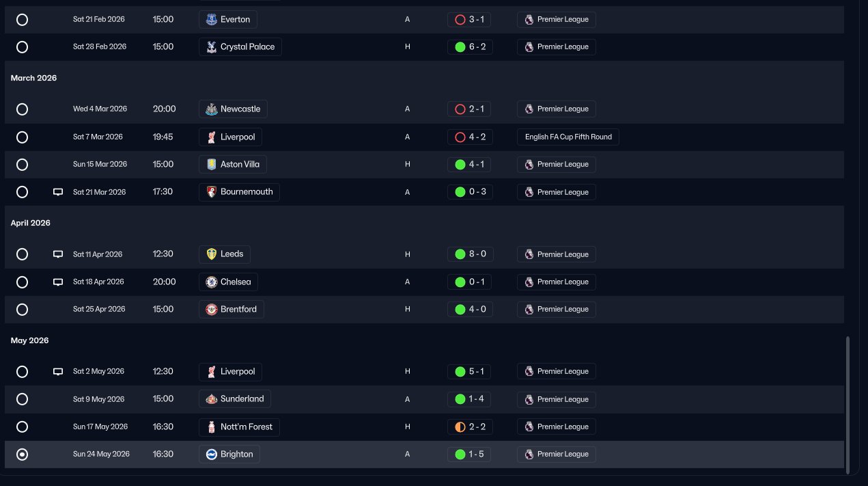Open the 1 - 5 Brighton match result
Image resolution: width=868 pixels, height=486 pixels.
pyautogui.click(x=469, y=455)
